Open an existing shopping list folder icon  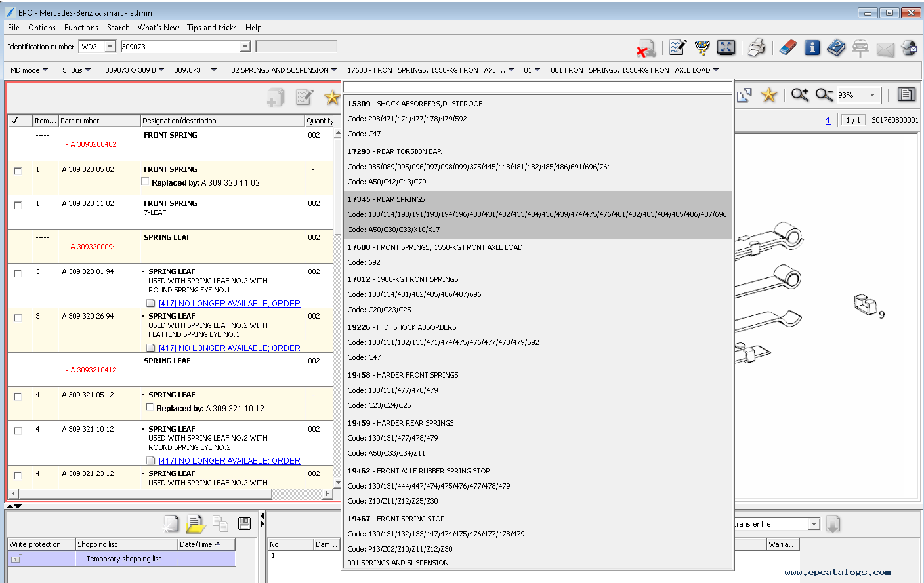click(196, 523)
